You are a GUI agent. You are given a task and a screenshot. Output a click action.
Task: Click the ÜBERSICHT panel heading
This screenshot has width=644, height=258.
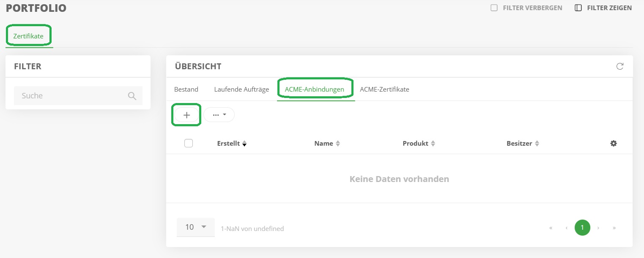(x=198, y=66)
